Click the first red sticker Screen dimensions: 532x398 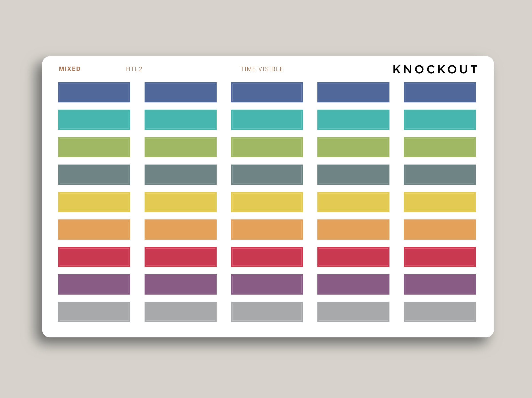point(94,257)
